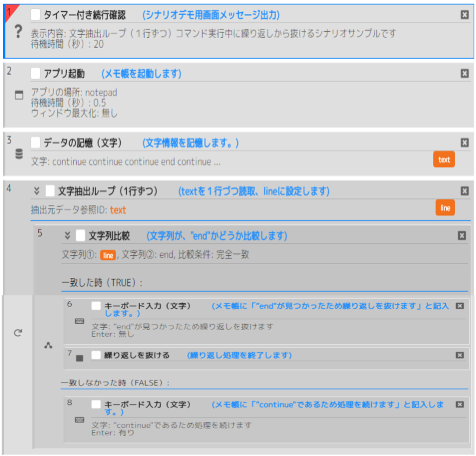This screenshot has height=456, width=476.
Task: Click the branch icon left of step 7
Action: point(48,346)
